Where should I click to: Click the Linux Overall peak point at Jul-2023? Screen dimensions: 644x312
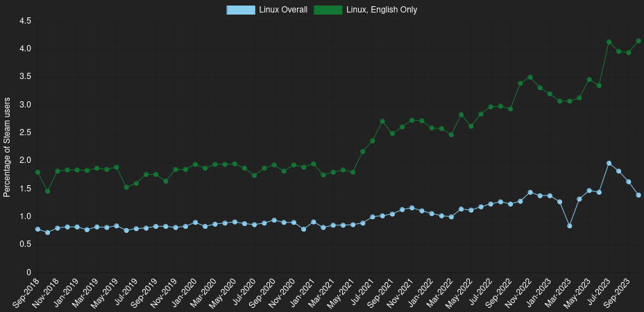(609, 164)
